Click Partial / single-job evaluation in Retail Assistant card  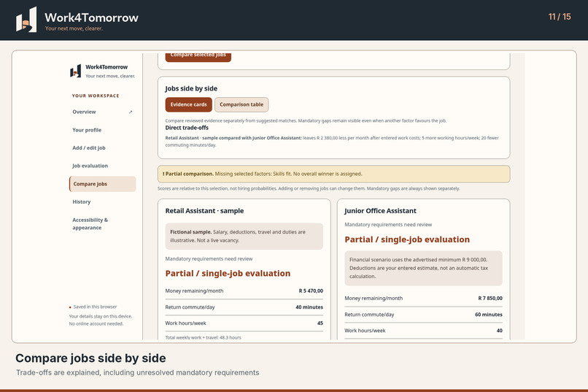[x=228, y=274]
